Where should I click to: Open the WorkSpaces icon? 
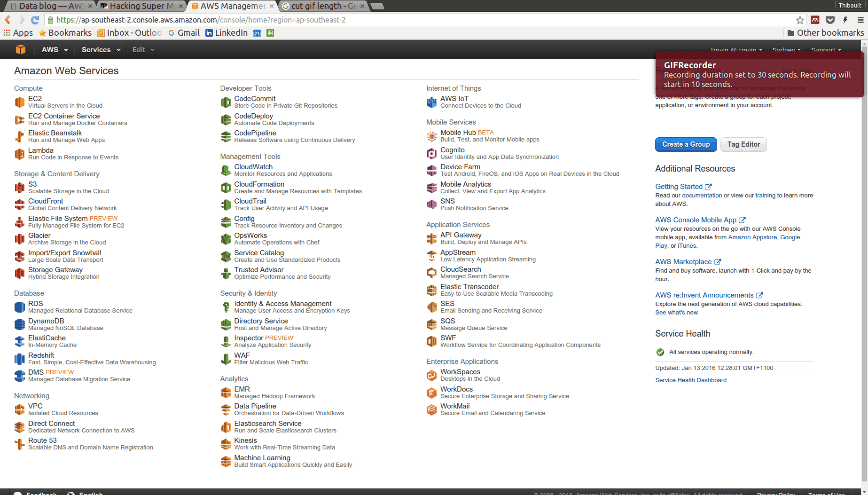(432, 375)
